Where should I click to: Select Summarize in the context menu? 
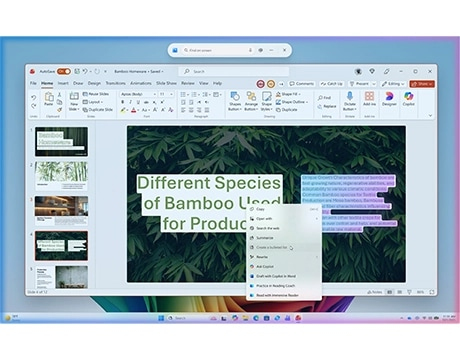click(x=265, y=238)
